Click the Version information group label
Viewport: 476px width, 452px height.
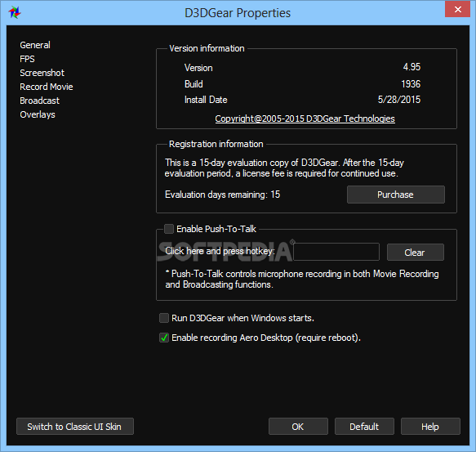[207, 48]
